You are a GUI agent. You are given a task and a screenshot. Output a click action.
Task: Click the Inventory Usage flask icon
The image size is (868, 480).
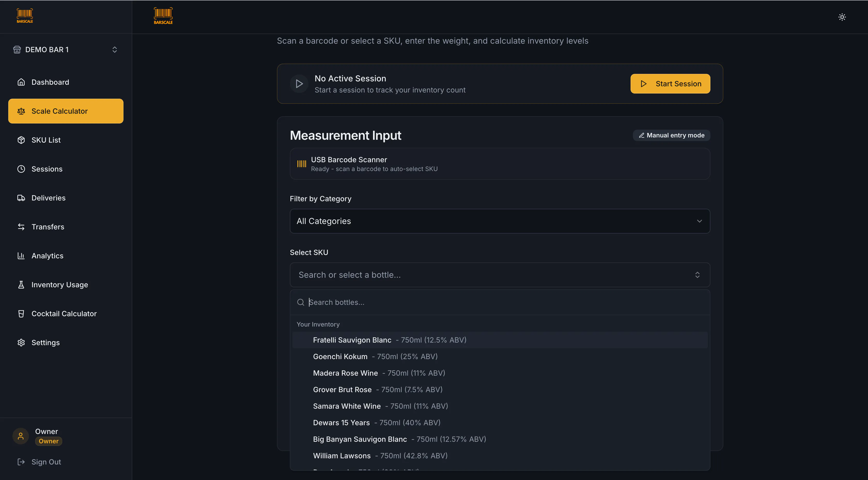[x=21, y=285]
